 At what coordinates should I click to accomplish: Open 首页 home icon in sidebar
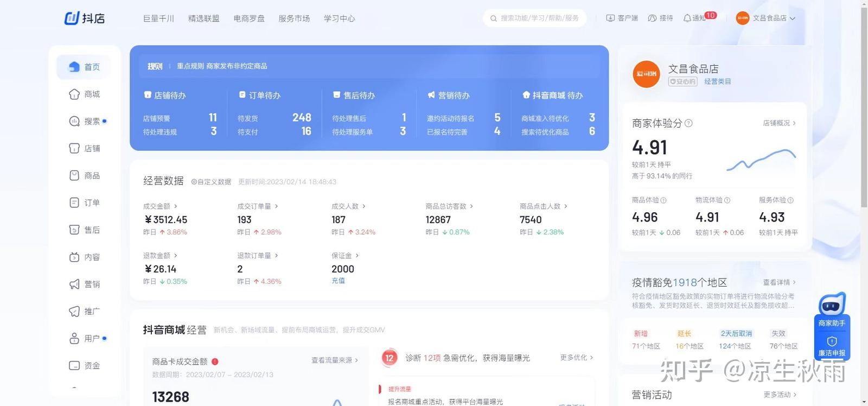[x=74, y=67]
